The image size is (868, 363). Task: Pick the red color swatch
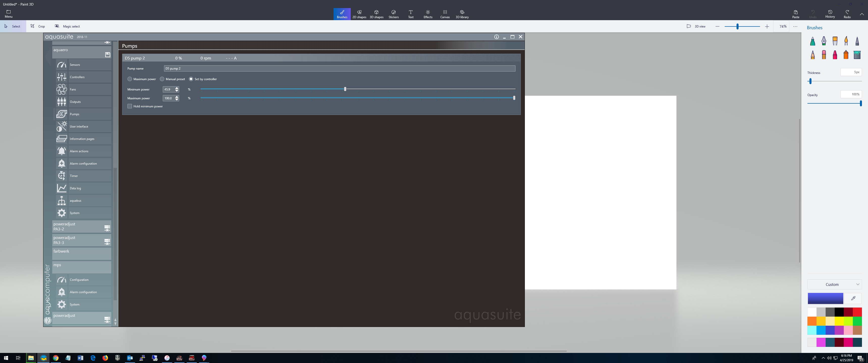pyautogui.click(x=857, y=312)
